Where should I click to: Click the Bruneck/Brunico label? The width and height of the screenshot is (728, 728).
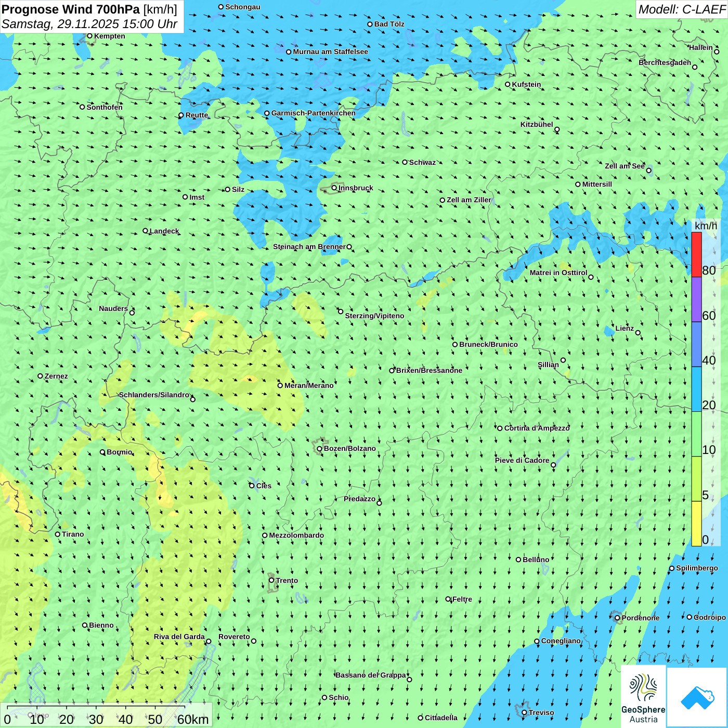point(488,344)
